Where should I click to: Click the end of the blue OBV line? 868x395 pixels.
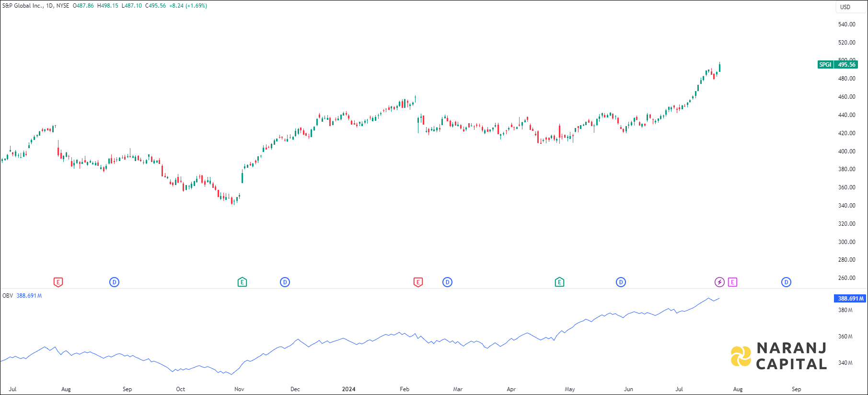coord(719,298)
